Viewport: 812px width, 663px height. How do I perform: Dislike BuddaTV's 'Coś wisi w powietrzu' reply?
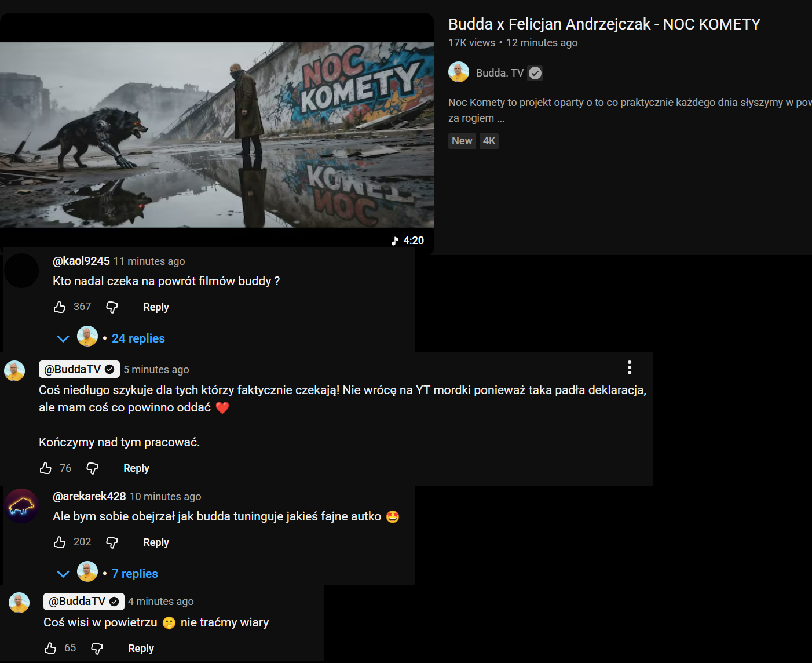97,649
